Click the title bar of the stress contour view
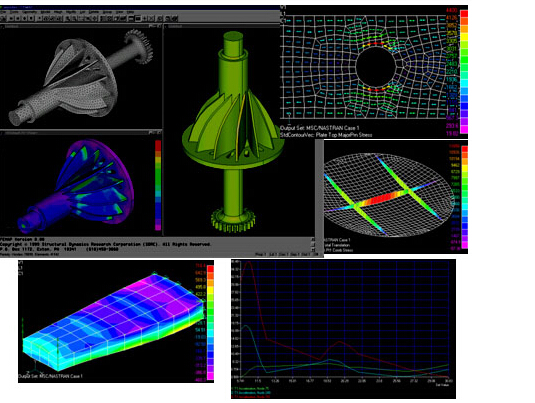Screen dimensions: 535x403 81,132
